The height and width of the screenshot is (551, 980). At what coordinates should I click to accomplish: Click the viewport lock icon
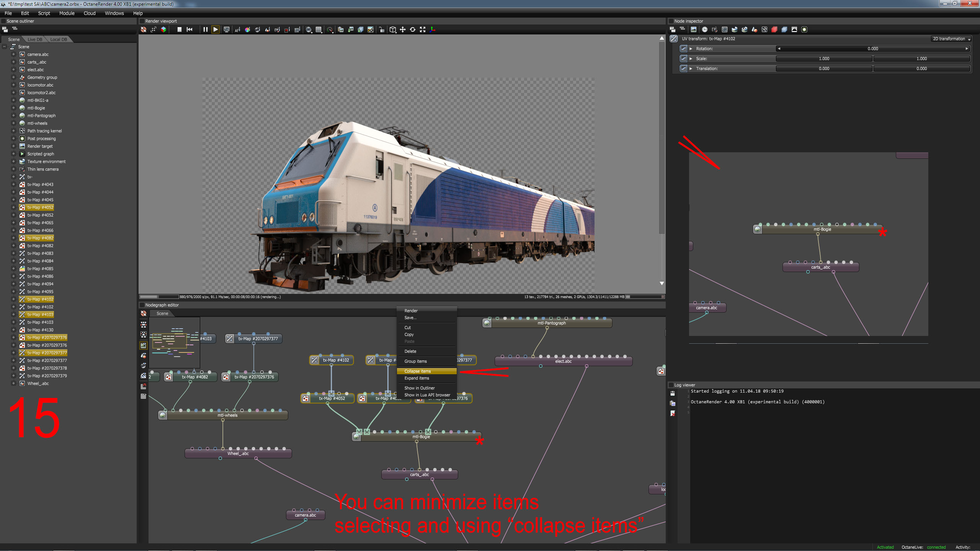[381, 29]
